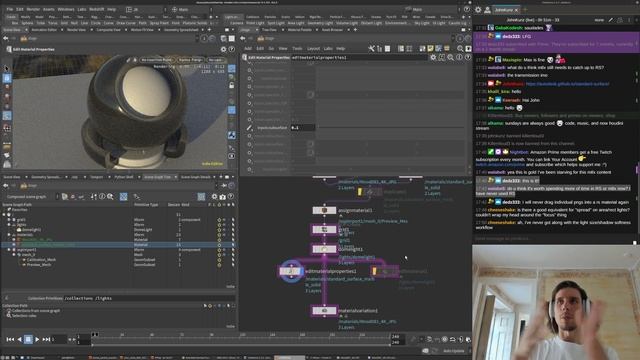
Task: Add a Spot Light from the shelf
Action: pyautogui.click(x=276, y=23)
